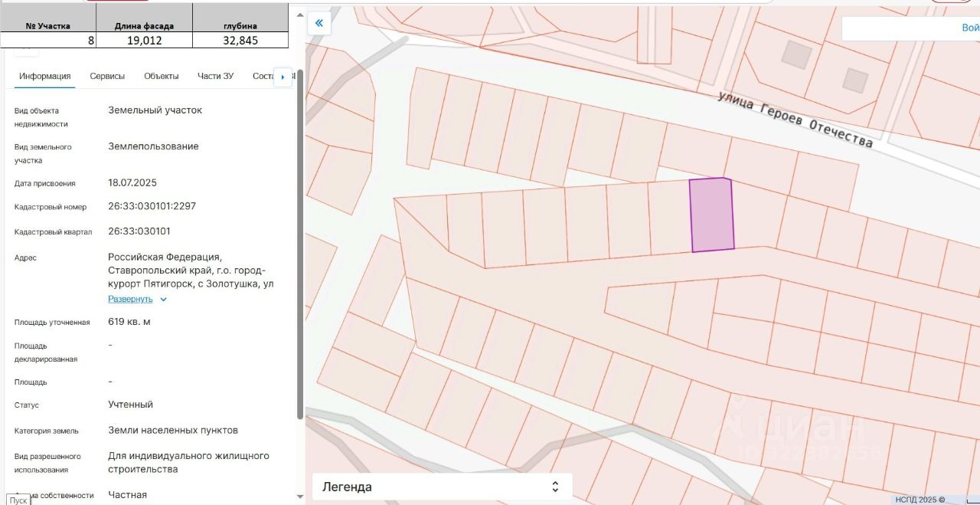Screen dimensions: 980x505
Task: Select the highlighted purple land parcel
Action: click(x=712, y=215)
